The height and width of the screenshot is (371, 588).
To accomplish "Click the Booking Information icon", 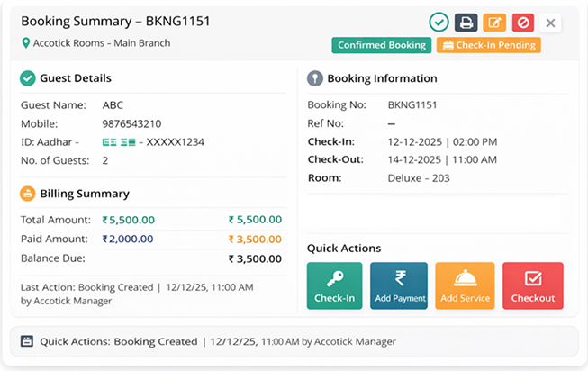I will click(x=314, y=78).
